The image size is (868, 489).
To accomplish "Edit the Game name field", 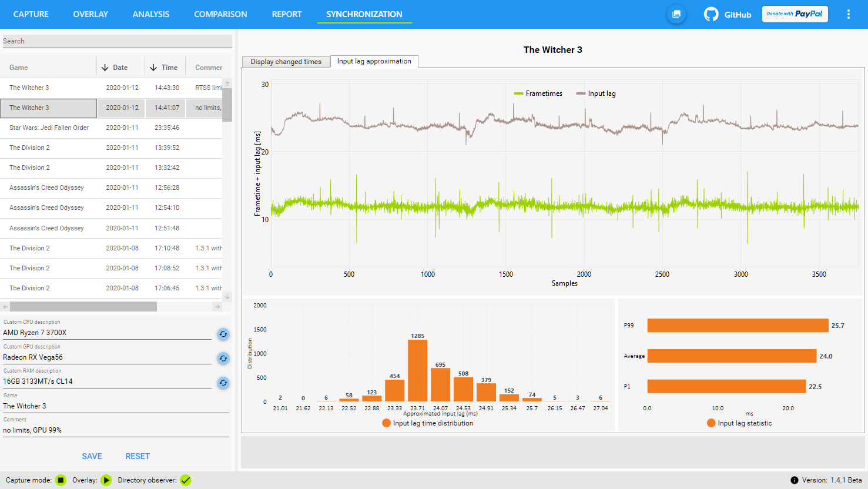I will [116, 406].
